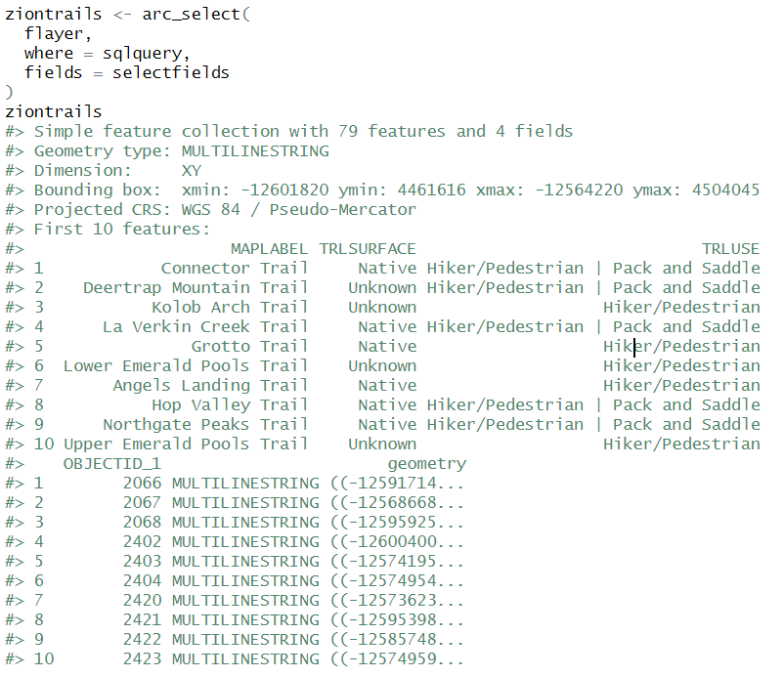Click the TRLSURFACE column header

tap(368, 249)
